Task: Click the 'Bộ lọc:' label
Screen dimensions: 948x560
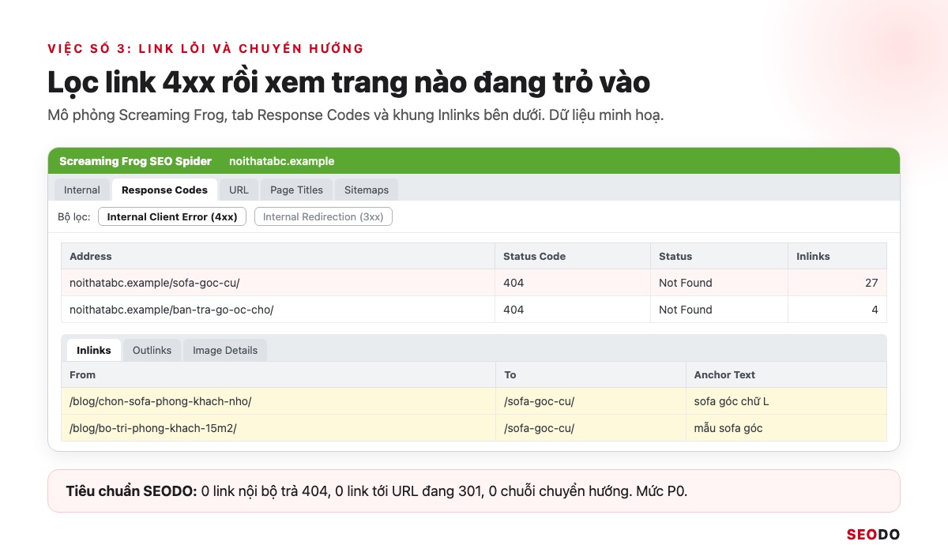Action: pos(74,216)
